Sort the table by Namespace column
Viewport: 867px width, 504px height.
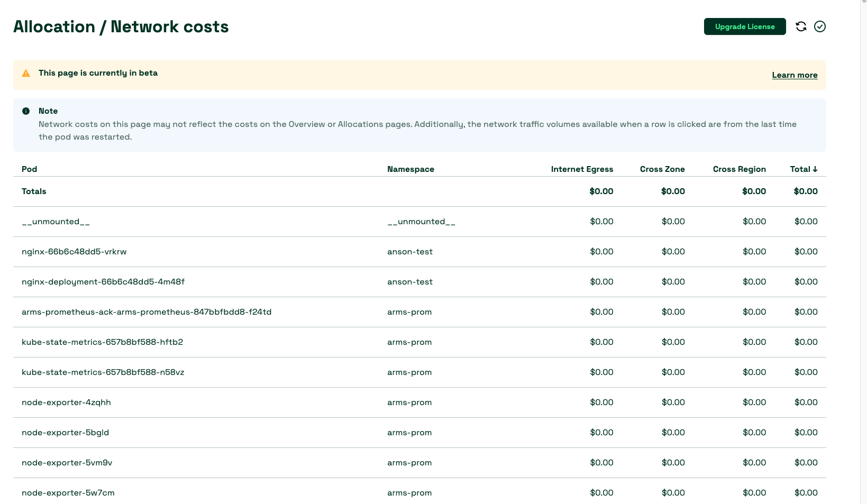click(x=410, y=169)
